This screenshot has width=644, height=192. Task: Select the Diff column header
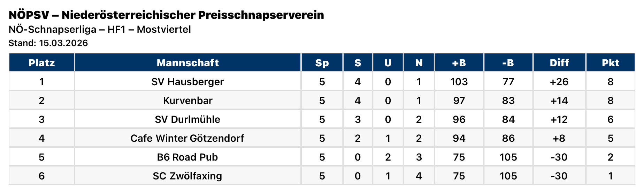(559, 63)
